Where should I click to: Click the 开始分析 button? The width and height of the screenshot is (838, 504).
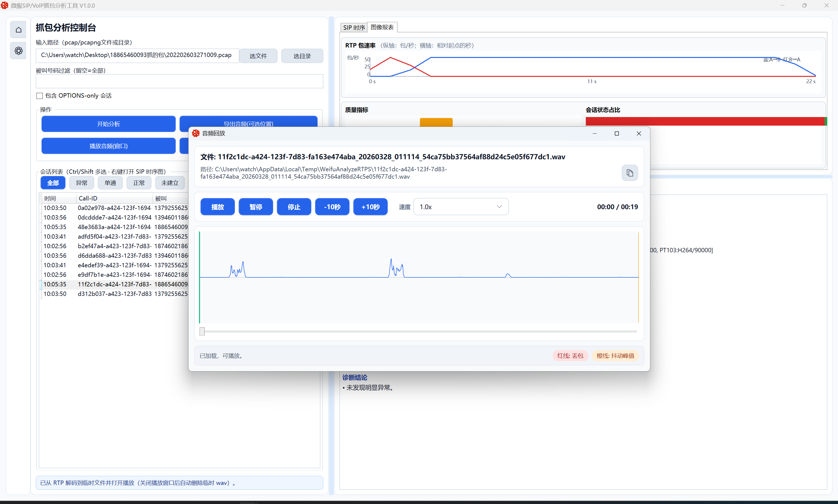tap(108, 124)
